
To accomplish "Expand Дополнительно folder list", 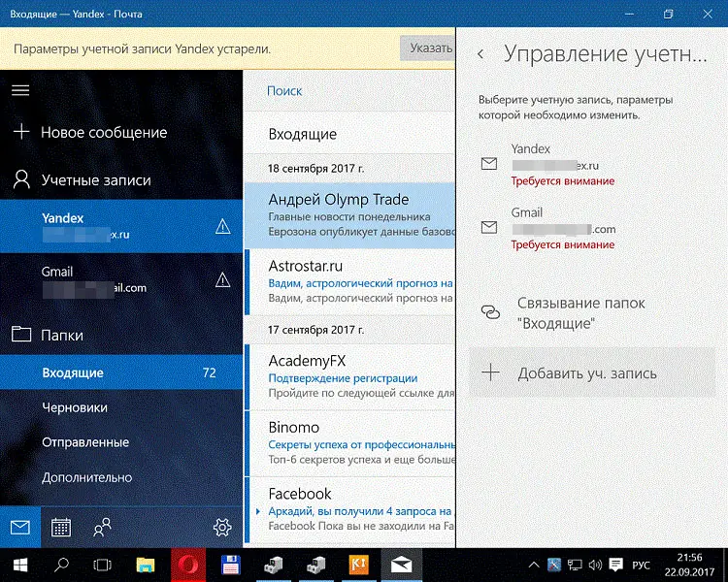I will 86,477.
